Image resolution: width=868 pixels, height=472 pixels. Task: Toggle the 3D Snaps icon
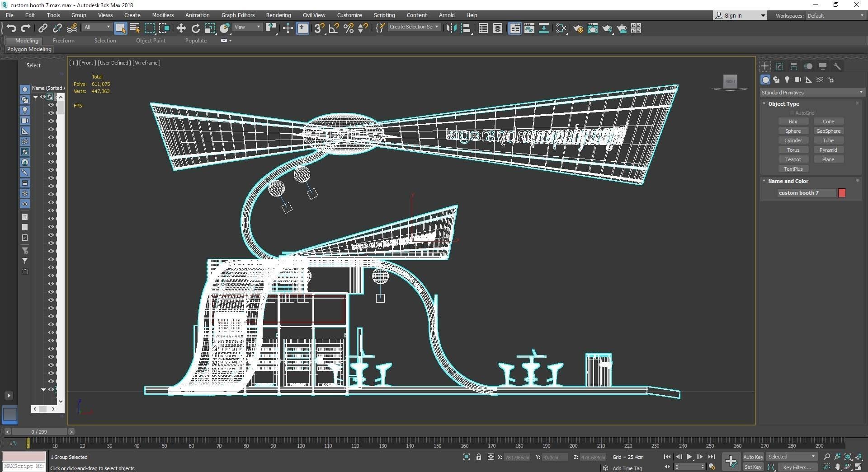point(319,28)
